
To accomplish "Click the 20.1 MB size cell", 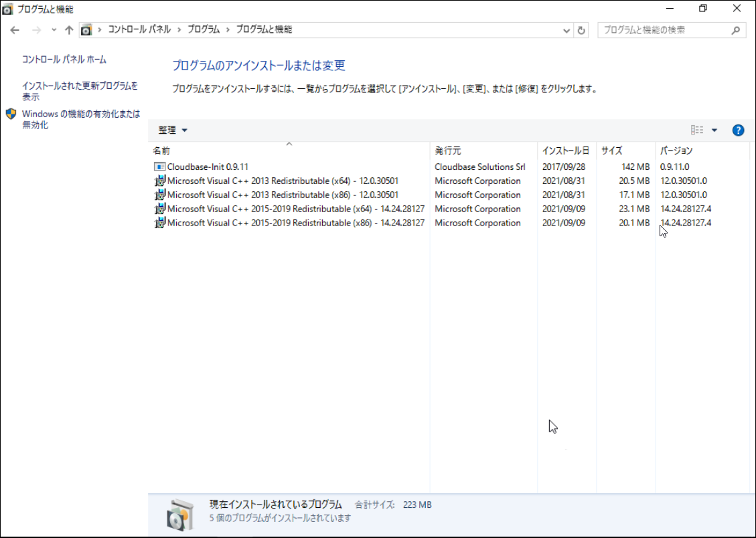I will click(634, 223).
